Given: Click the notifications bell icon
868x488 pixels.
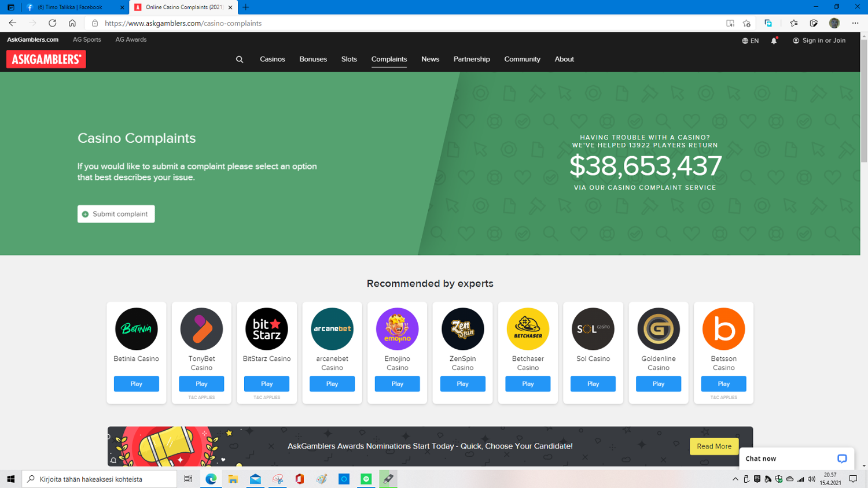Looking at the screenshot, I should point(774,40).
